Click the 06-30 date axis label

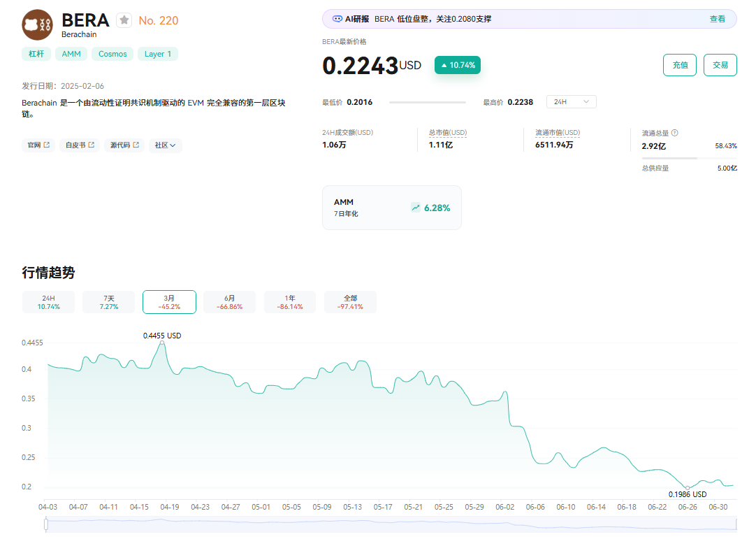[718, 507]
